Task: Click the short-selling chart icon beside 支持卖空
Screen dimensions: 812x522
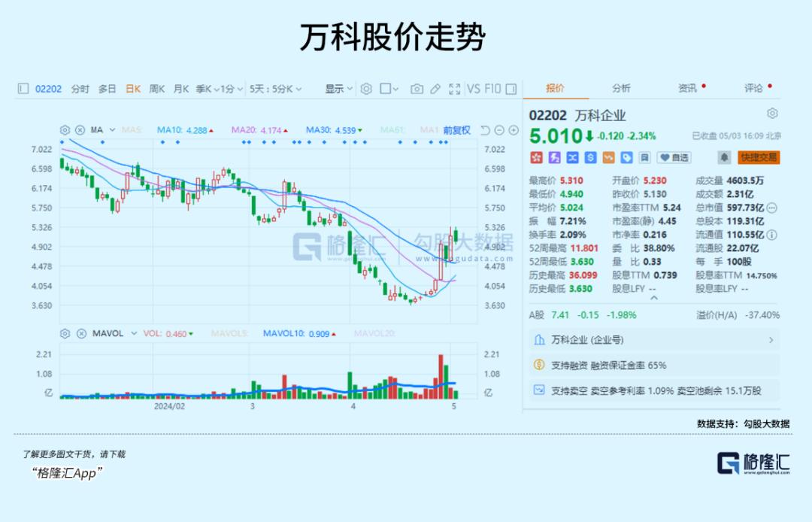Action: (x=539, y=390)
